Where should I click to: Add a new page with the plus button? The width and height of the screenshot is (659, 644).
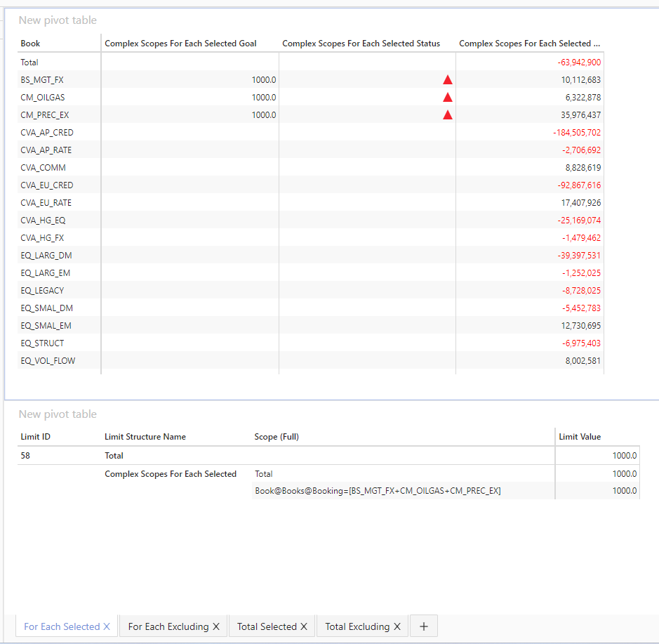(424, 626)
